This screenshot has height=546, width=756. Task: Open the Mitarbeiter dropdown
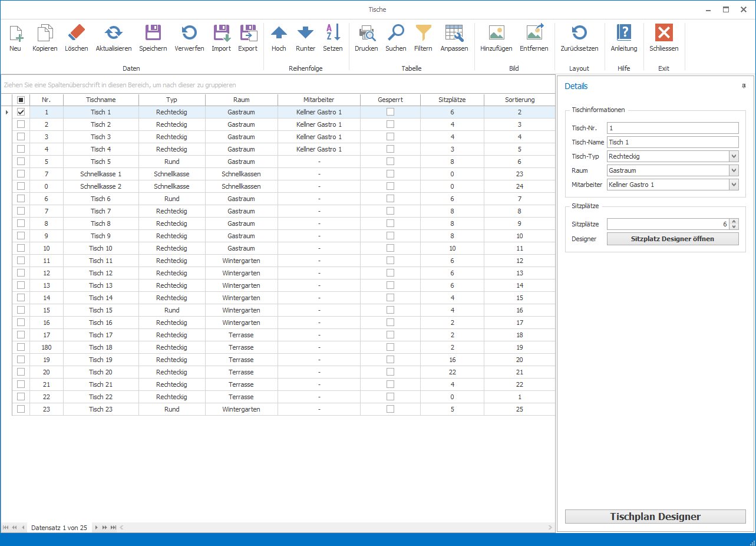(734, 185)
